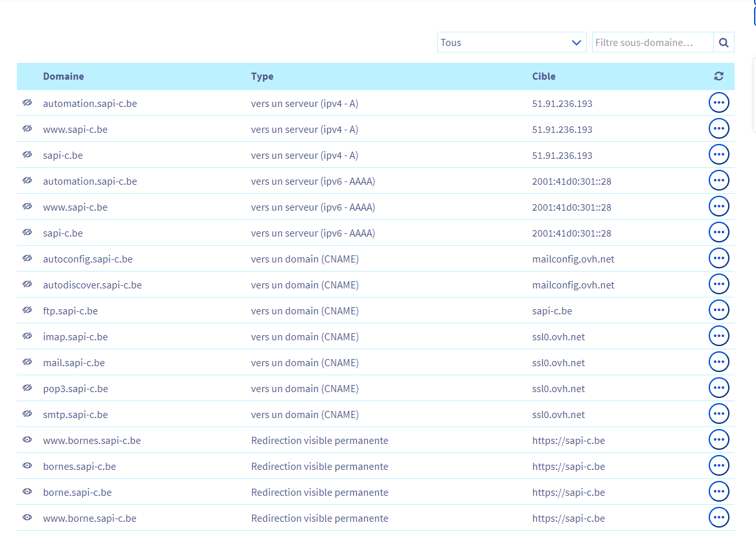Open actions menu for ftp.sapi-c.be row
This screenshot has height=536, width=756.
718,310
